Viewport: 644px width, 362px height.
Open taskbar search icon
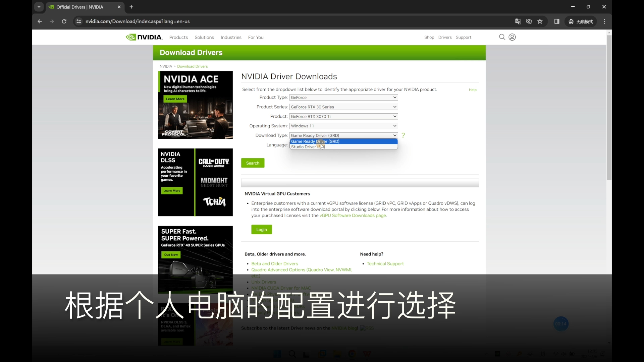[x=292, y=354]
